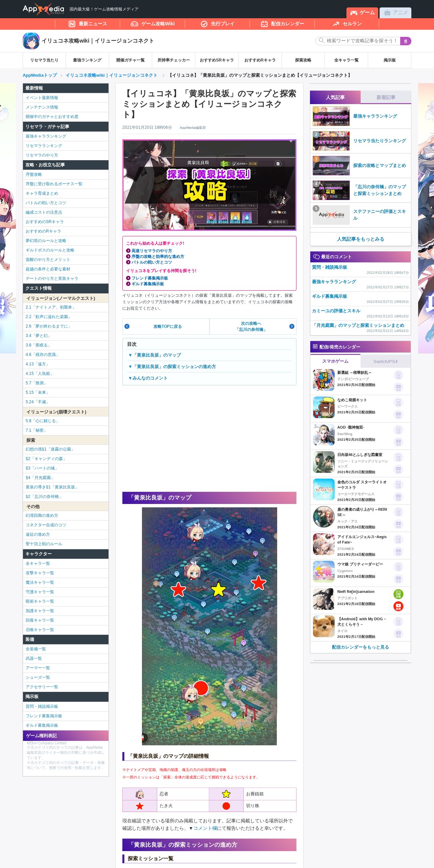Click 日向坂46とふしぎな図書室 game icon
Image resolution: width=434 pixels, height=868 pixels.
(323, 462)
